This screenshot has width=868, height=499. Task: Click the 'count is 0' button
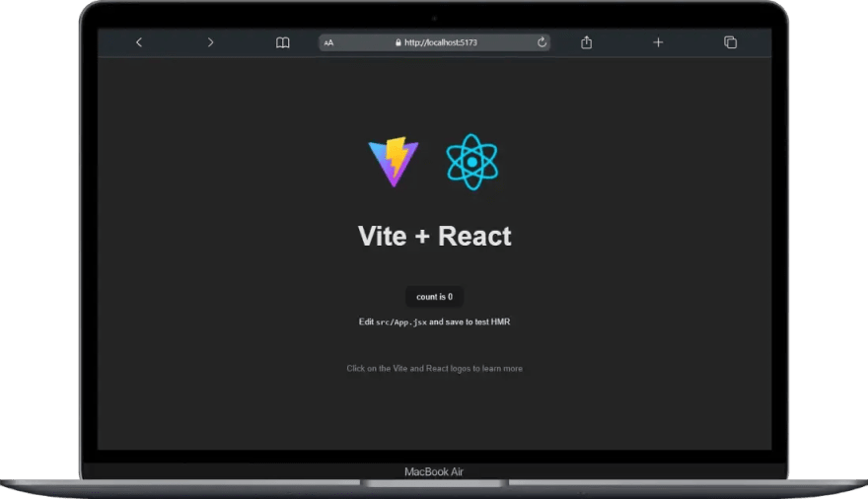click(x=435, y=297)
